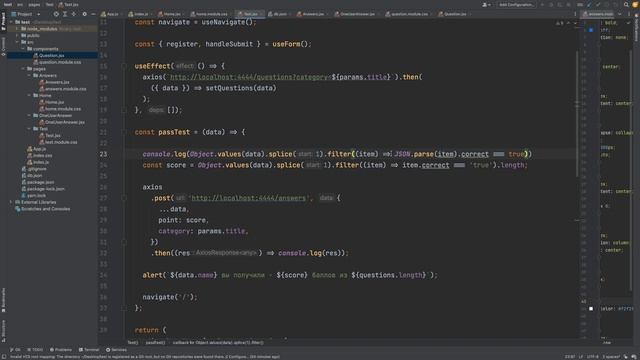Open the Add Configuration dropdown
Viewport: 640px width, 360px height.
516,4
